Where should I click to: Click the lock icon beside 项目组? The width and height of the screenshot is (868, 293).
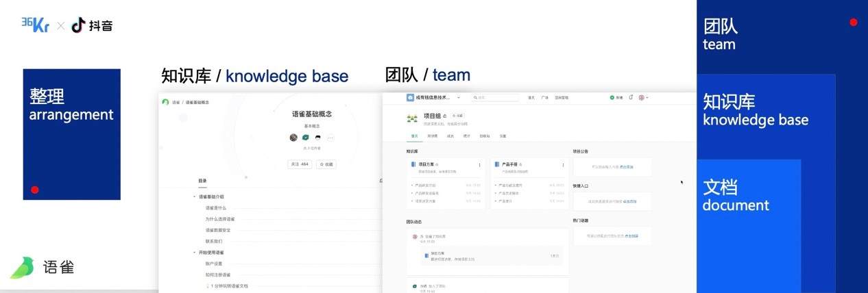(445, 116)
